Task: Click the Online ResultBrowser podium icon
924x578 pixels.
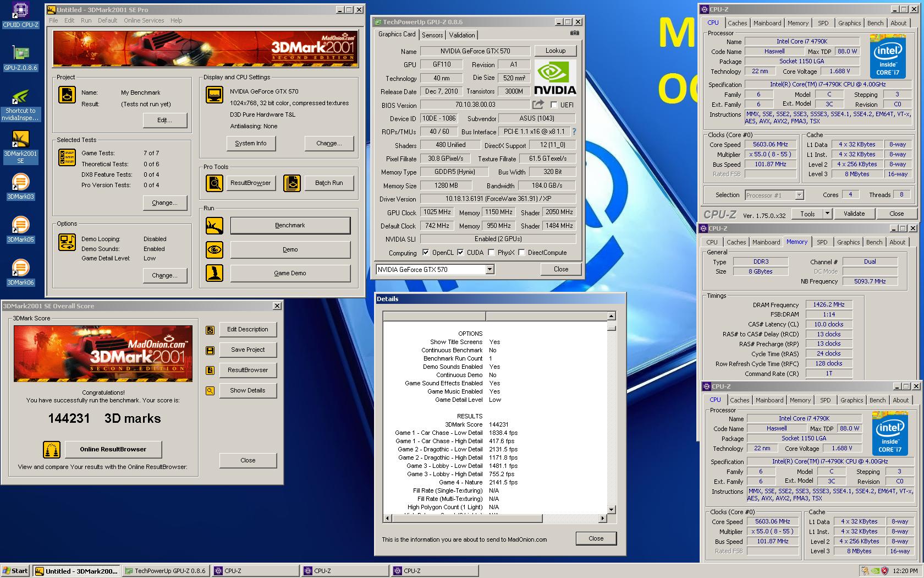Action: (x=52, y=450)
